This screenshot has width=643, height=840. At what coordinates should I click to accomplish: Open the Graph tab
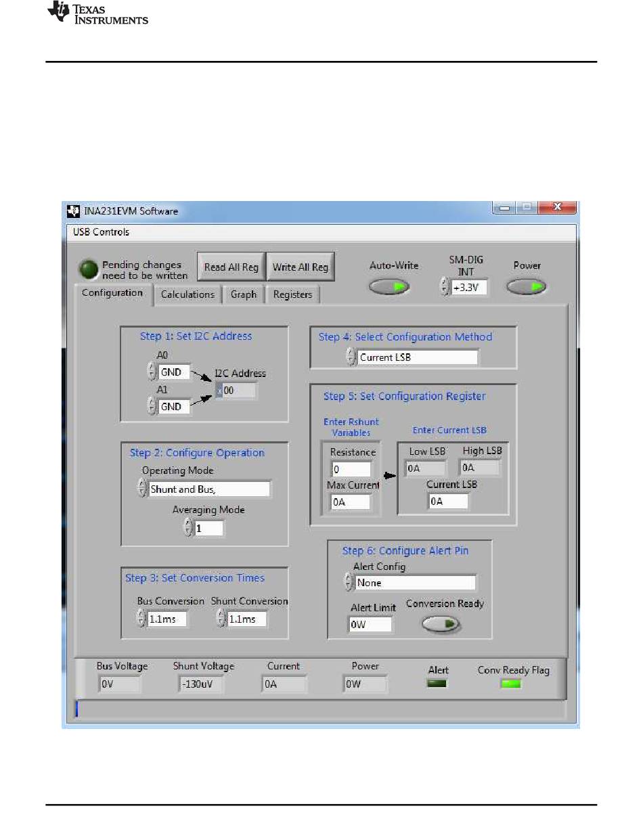[244, 294]
